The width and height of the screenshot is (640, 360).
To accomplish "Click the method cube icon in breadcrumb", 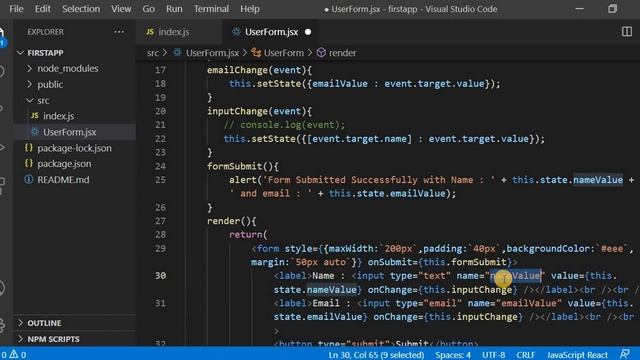I will (321, 52).
